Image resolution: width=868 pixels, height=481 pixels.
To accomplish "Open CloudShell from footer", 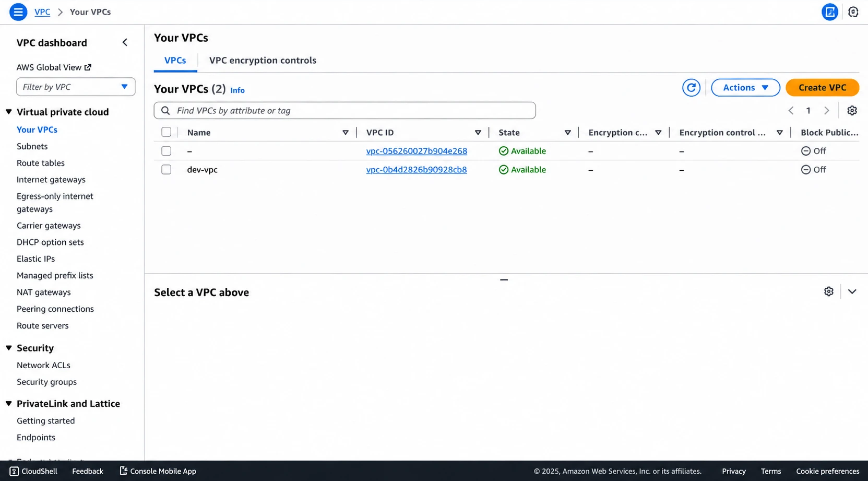I will tap(33, 471).
